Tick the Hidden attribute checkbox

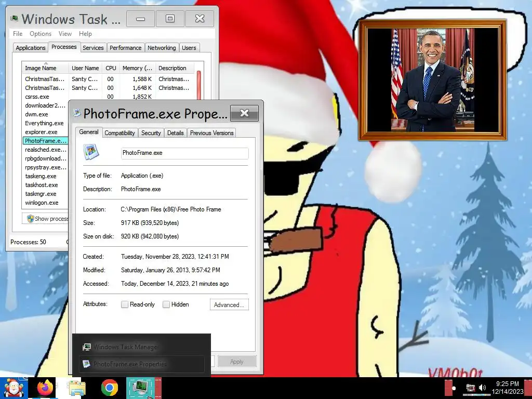click(x=166, y=304)
